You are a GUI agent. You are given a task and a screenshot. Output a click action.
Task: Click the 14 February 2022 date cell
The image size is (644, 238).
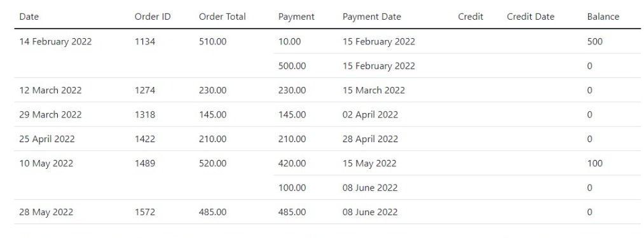pyautogui.click(x=55, y=41)
